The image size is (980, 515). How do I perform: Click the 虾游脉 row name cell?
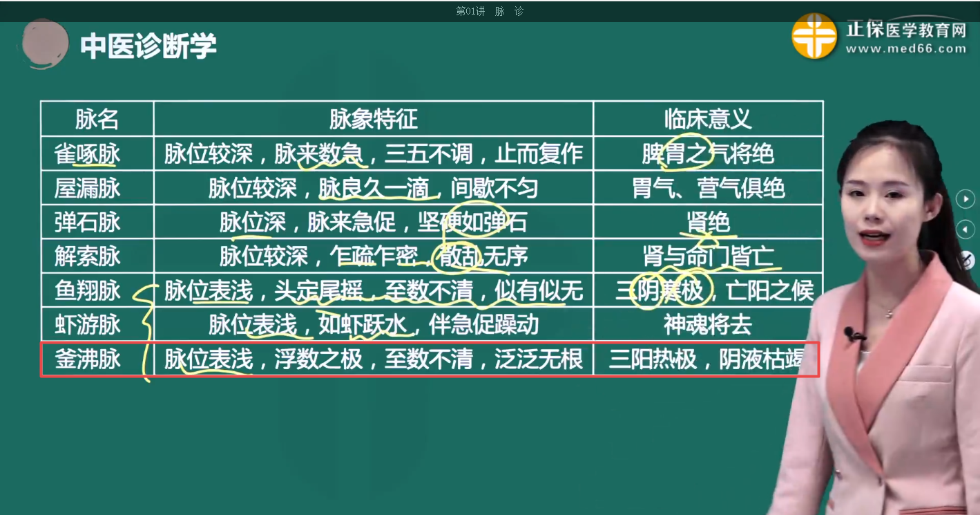click(x=88, y=325)
